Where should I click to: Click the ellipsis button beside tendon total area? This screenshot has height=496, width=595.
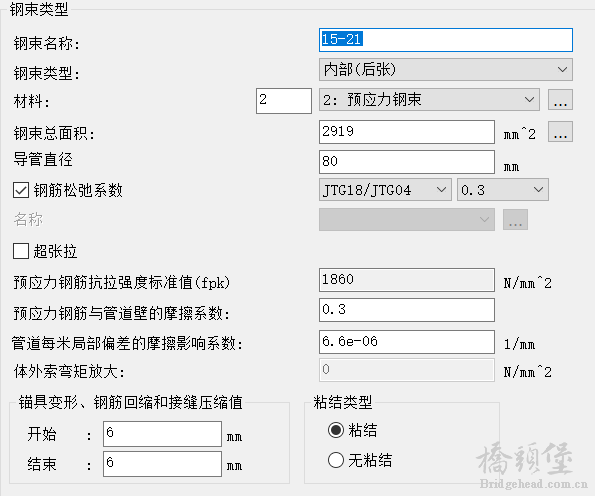560,132
